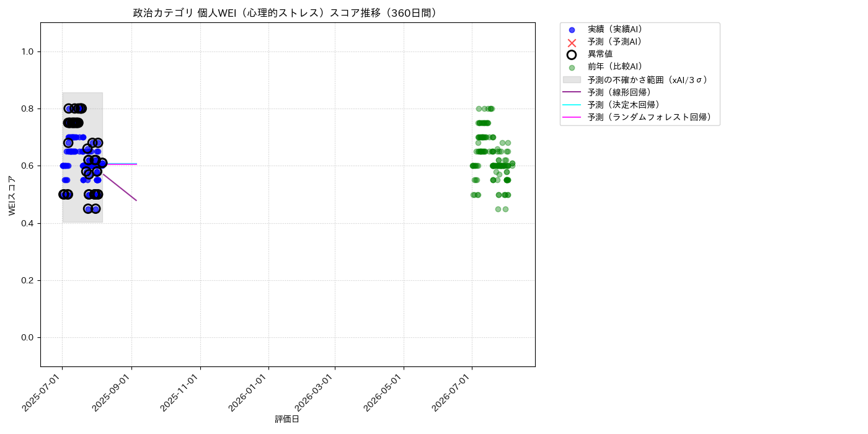Click the cyan 決定木回帰 legend line
868x434 pixels.
point(572,105)
